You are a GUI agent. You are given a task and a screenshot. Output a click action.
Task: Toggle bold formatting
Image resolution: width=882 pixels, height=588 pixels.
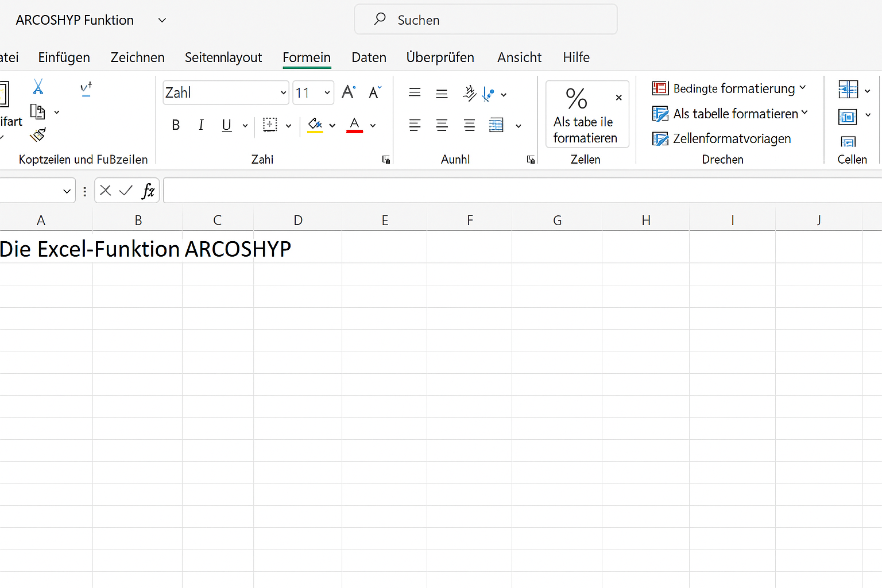[x=176, y=125]
